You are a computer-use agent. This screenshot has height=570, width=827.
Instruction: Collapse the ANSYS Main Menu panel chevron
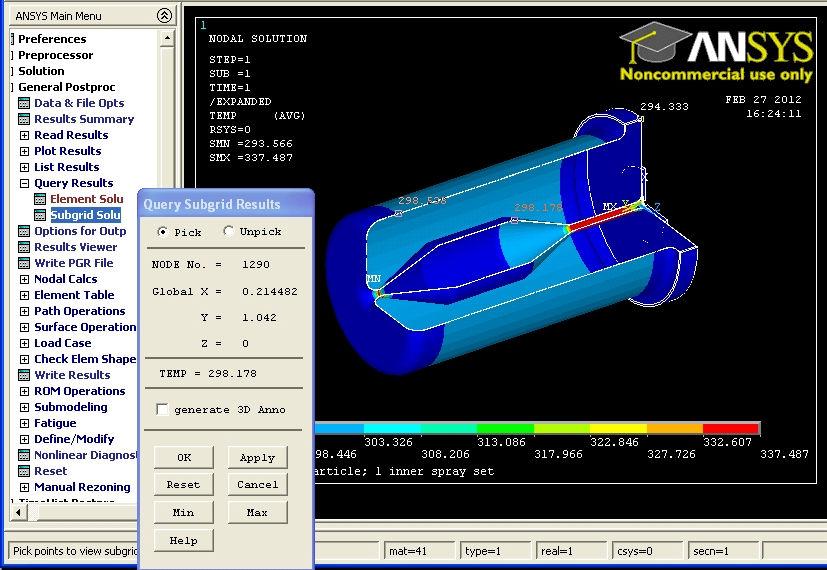[x=164, y=16]
